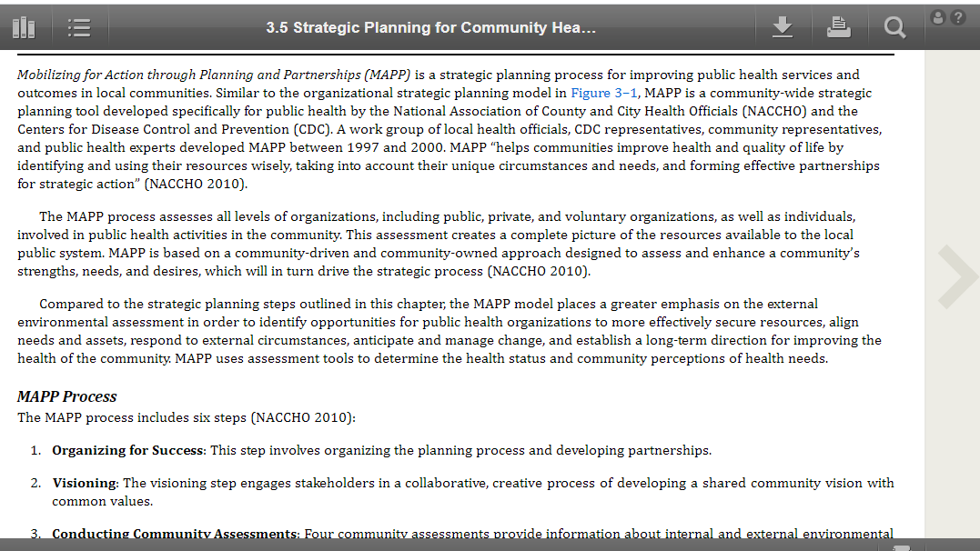Click the paragraph starting 'Compared to the strategic'

[450, 331]
